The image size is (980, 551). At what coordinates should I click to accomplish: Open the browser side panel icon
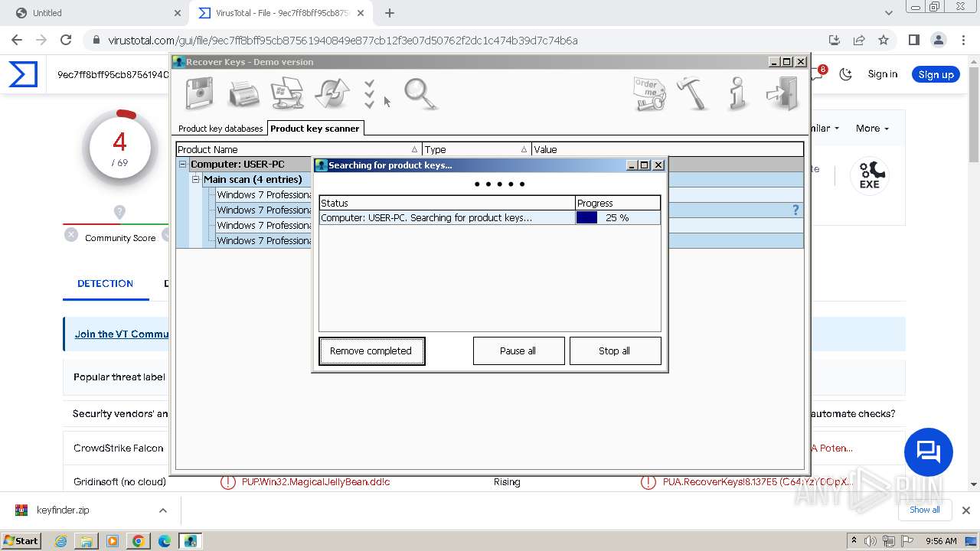tap(913, 41)
